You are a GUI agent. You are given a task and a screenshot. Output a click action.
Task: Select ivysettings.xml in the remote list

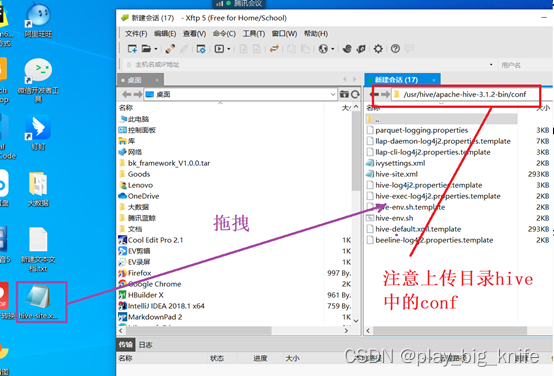click(400, 163)
